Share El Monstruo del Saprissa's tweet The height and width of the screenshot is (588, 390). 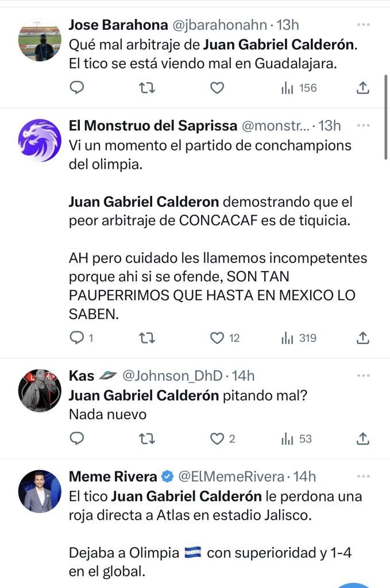(x=362, y=338)
